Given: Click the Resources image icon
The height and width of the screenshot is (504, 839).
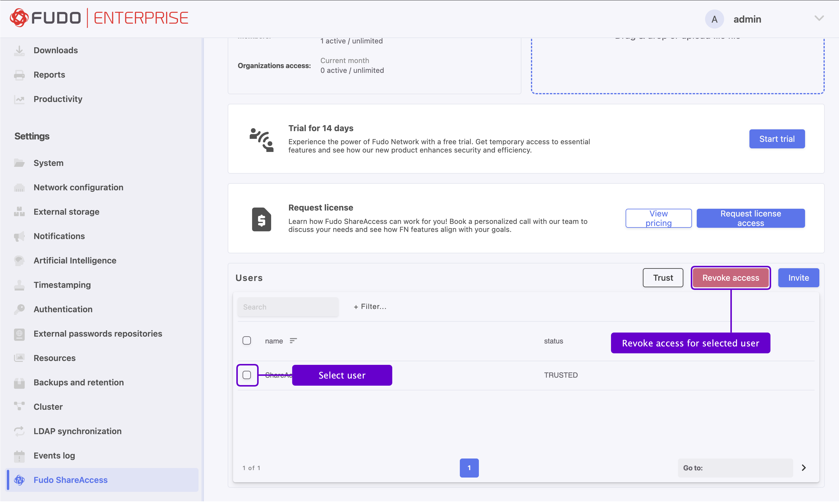Looking at the screenshot, I should tap(19, 358).
